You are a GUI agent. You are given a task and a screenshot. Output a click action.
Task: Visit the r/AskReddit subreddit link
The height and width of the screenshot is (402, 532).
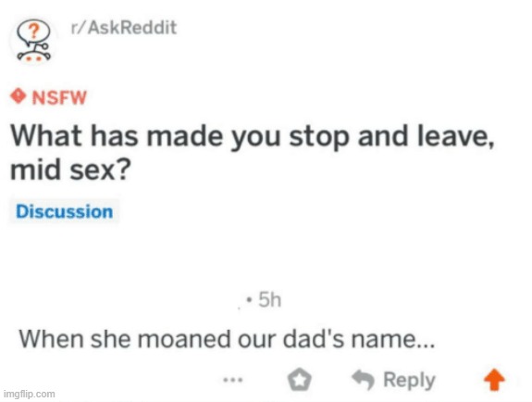pos(124,28)
